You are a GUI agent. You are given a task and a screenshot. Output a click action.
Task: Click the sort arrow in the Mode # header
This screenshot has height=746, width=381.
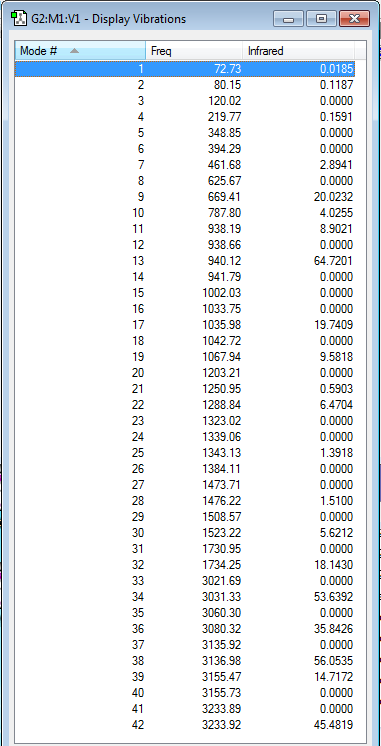(x=74, y=50)
